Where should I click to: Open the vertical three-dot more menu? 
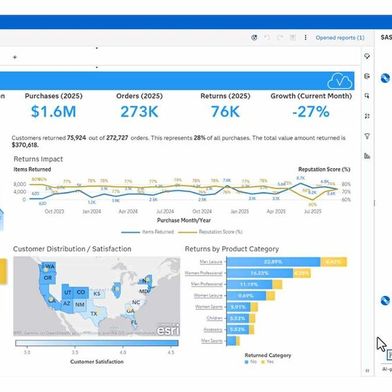point(305,38)
